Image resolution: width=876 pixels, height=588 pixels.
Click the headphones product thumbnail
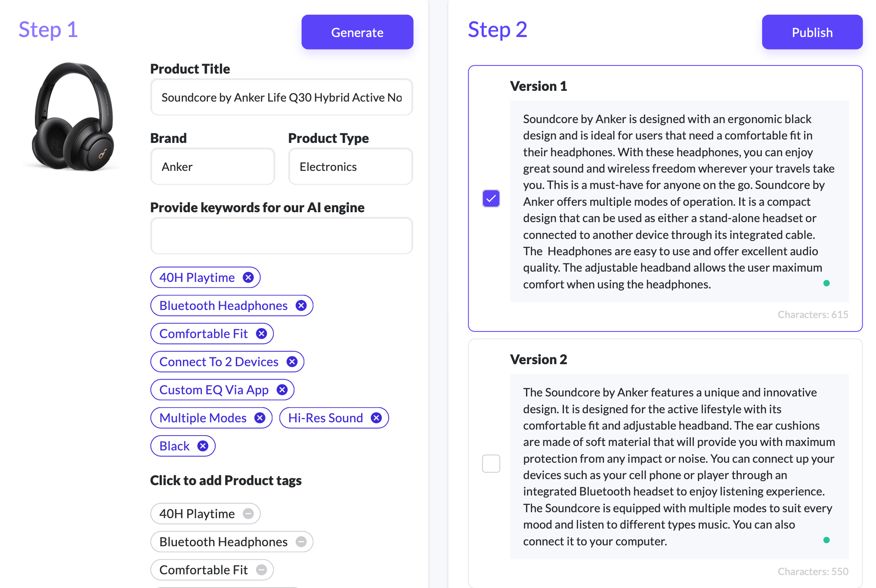72,117
